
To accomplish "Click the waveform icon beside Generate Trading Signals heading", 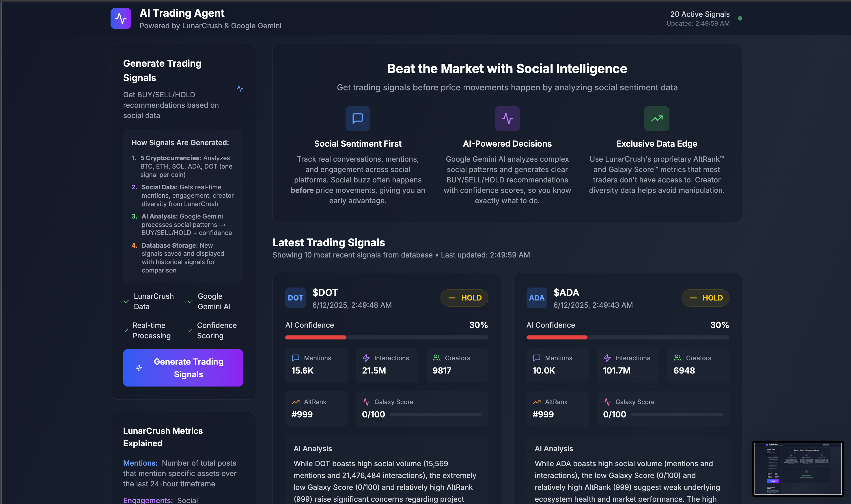I will tap(240, 88).
